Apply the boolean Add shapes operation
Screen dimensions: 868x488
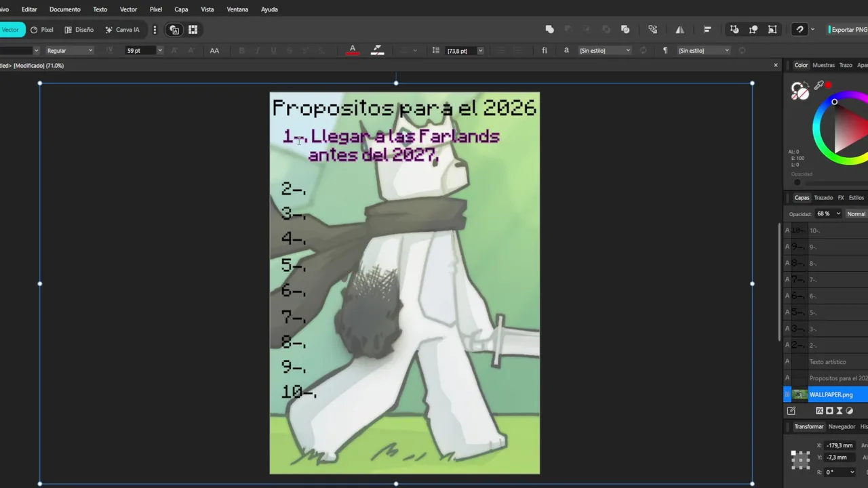click(x=550, y=30)
